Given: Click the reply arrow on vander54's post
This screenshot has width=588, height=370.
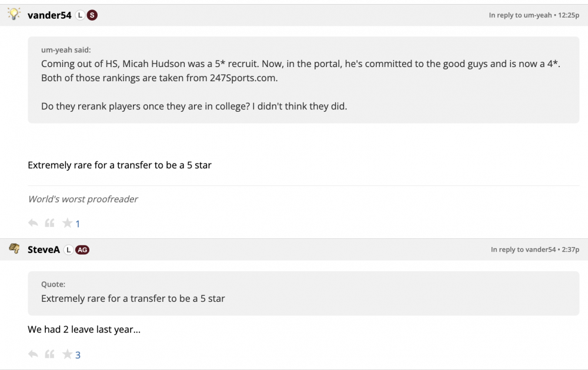Looking at the screenshot, I should [x=33, y=223].
